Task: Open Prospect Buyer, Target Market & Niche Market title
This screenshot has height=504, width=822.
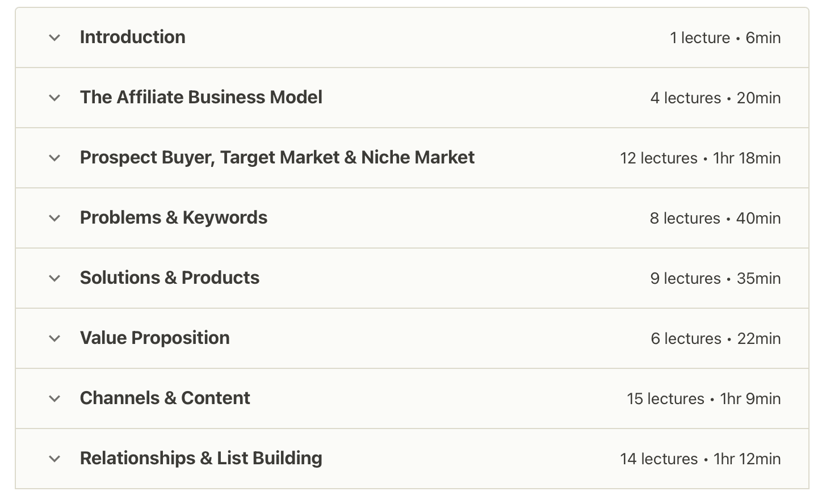Action: tap(277, 158)
